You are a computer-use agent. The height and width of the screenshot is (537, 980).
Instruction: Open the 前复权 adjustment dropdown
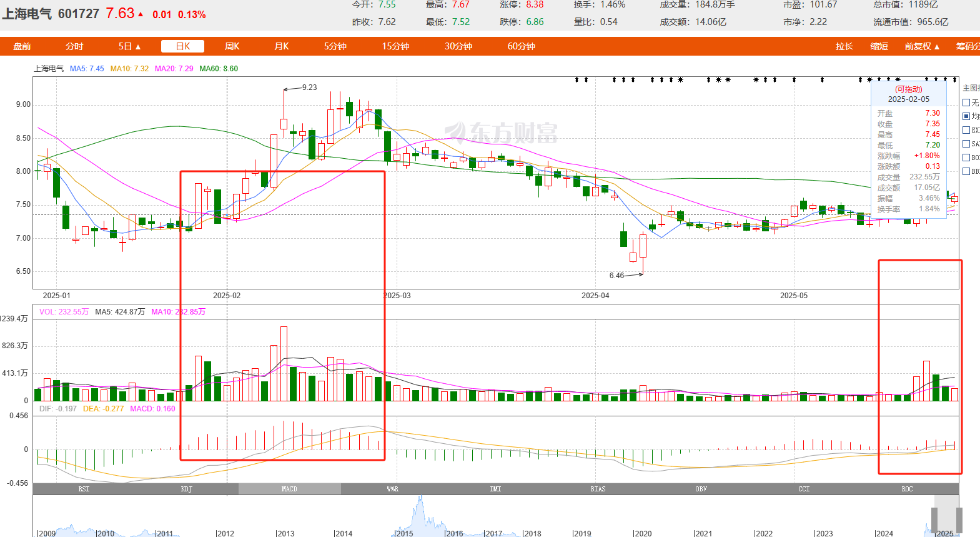[922, 46]
